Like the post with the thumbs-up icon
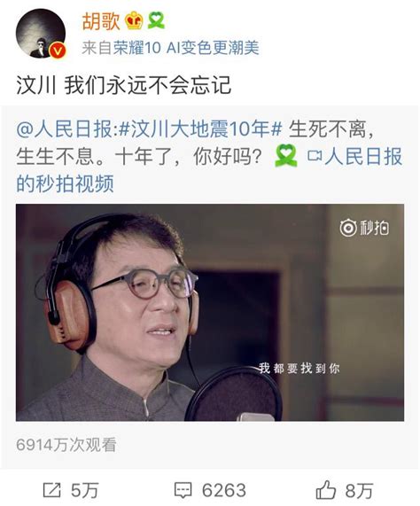This screenshot has width=420, height=506. (x=326, y=490)
